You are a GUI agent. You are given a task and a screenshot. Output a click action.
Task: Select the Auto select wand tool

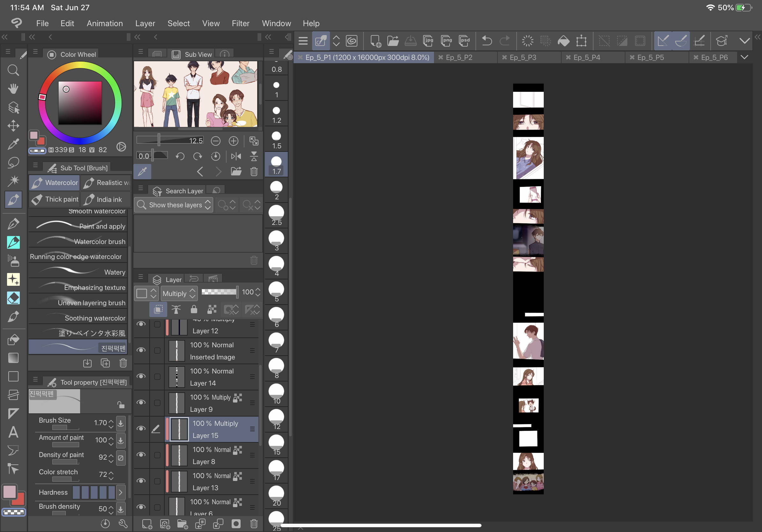click(13, 181)
